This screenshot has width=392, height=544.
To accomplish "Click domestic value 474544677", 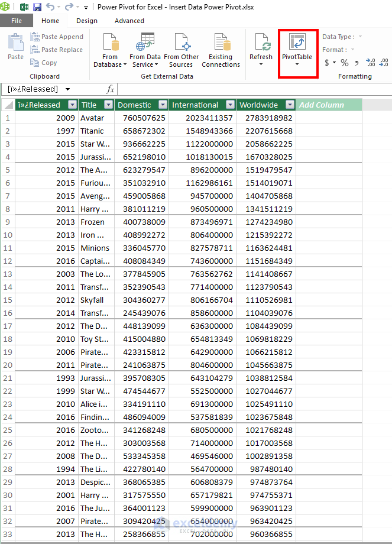I will click(141, 391).
